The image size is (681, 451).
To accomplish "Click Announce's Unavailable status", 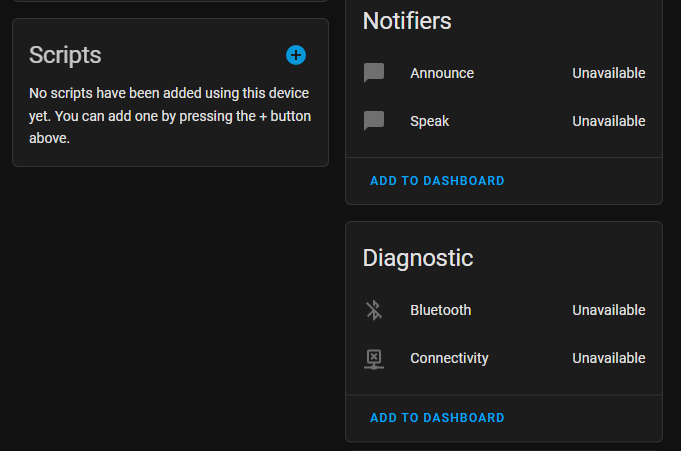I will click(608, 73).
